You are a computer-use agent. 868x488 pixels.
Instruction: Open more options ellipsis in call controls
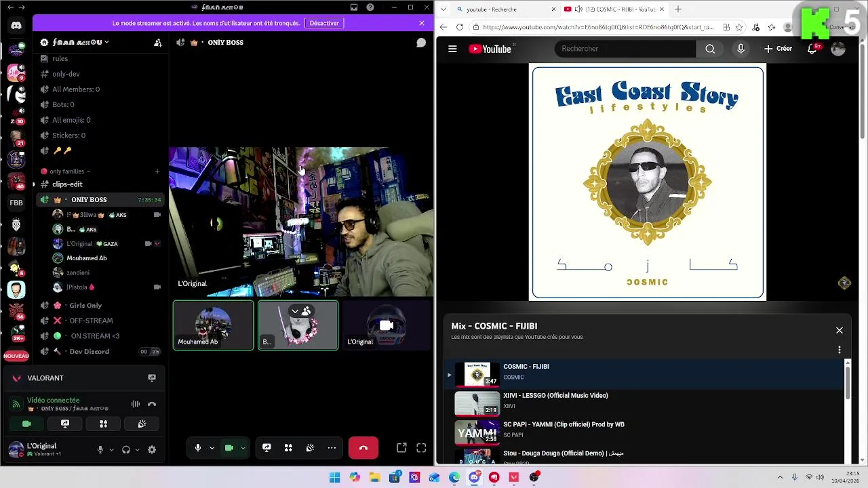[332, 448]
